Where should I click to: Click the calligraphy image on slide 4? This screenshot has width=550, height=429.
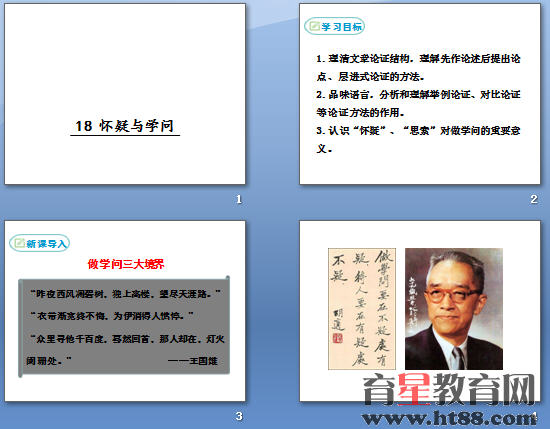click(362, 309)
